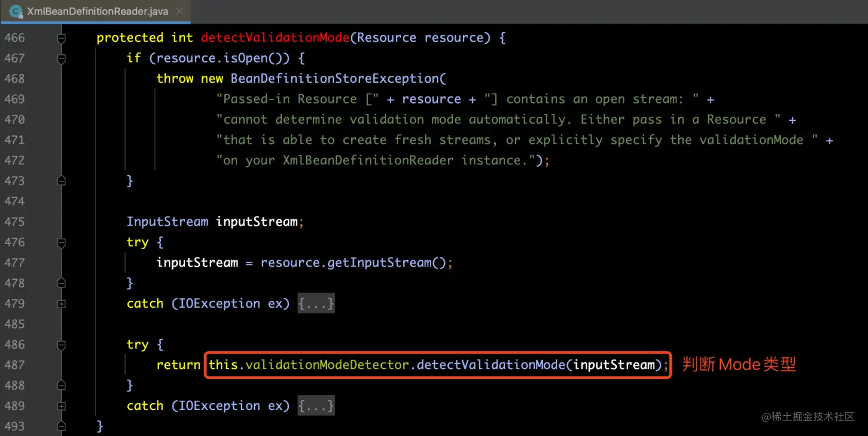The image size is (868, 436).
Task: Click the folded {...} placeholder on line 489
Action: tap(316, 406)
